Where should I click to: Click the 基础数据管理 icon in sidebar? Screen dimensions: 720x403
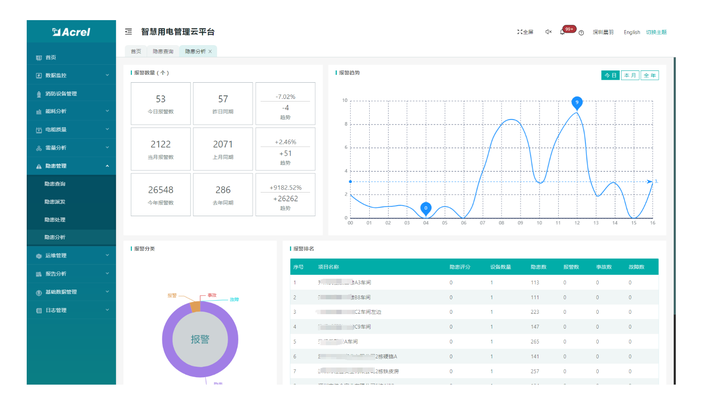click(x=39, y=292)
